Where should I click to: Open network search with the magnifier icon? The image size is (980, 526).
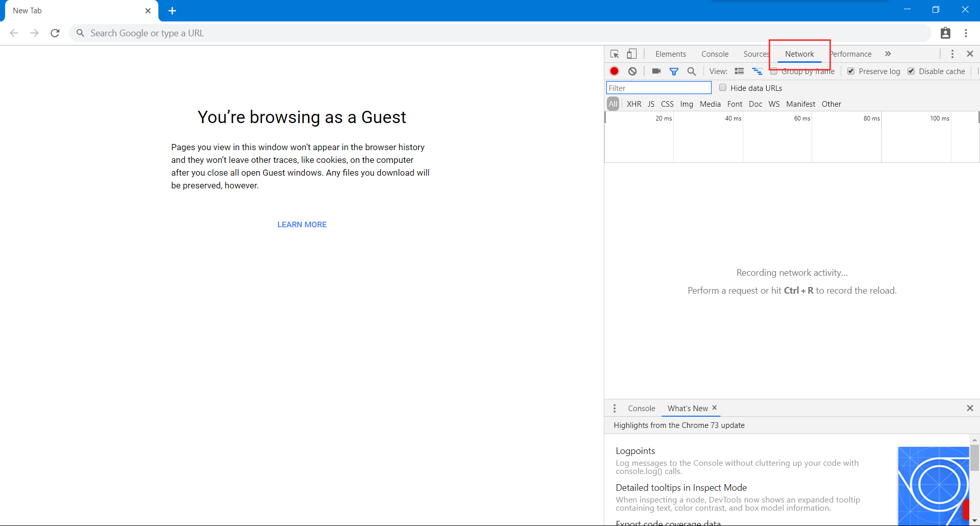click(692, 71)
